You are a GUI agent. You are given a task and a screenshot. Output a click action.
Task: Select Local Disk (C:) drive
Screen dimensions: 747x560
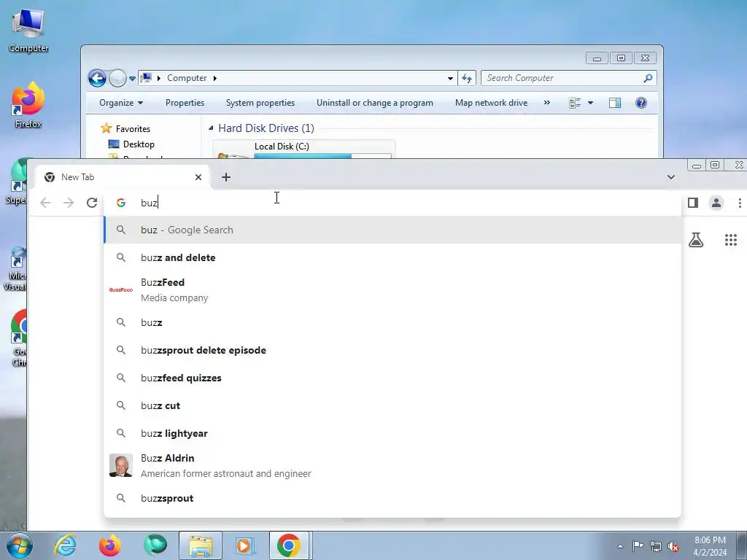click(x=304, y=149)
